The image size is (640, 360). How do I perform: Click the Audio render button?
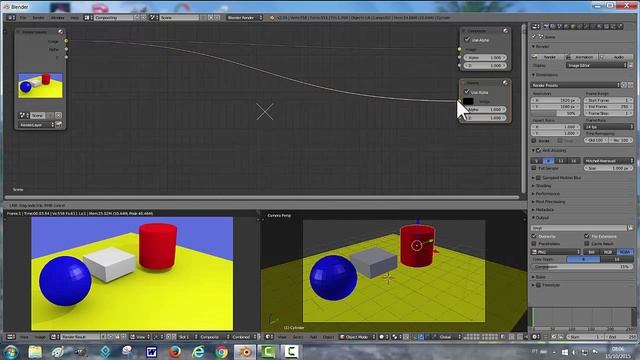point(616,57)
